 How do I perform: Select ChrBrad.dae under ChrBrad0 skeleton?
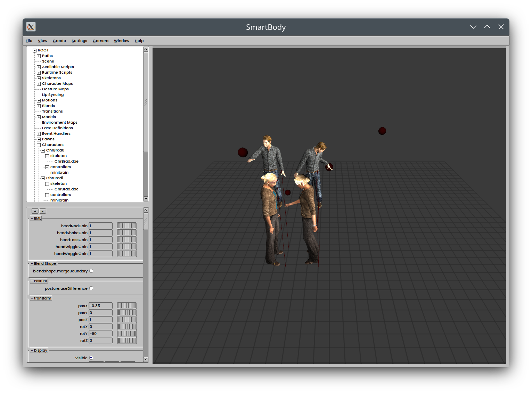coord(66,161)
